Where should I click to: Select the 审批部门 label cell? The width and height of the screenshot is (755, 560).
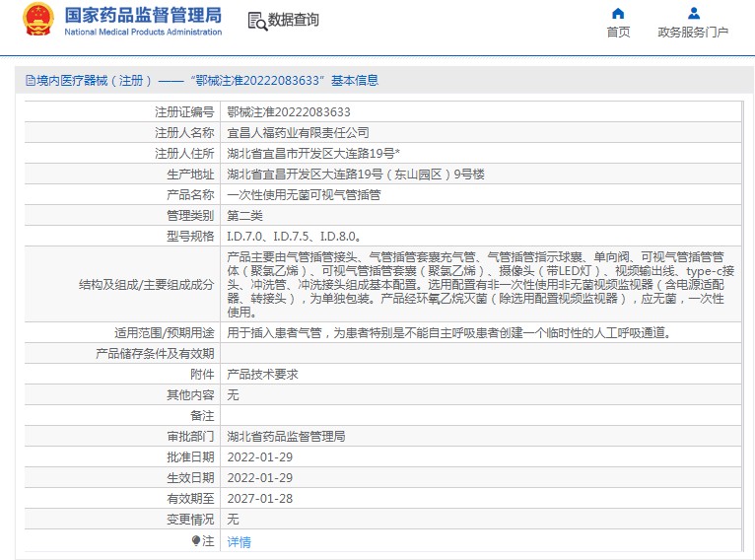coord(190,436)
